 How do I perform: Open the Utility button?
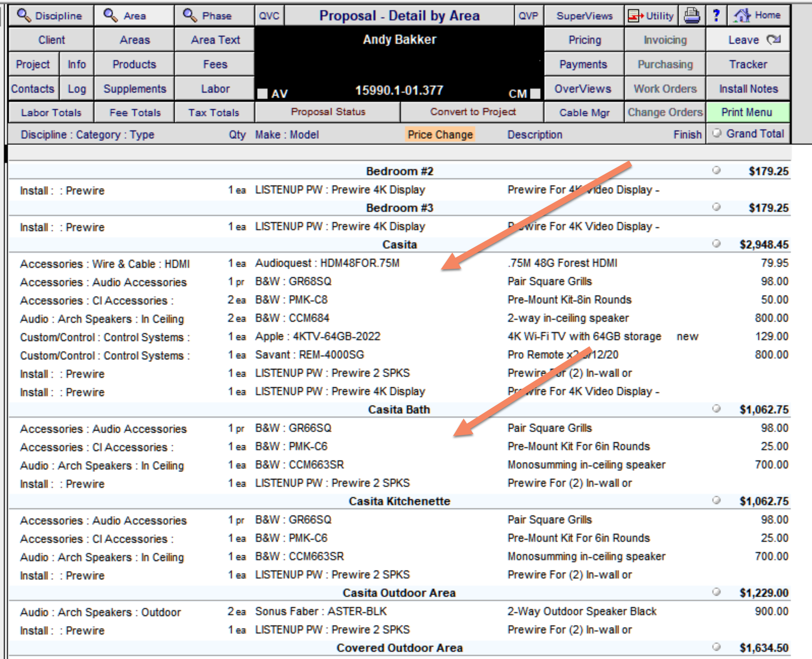point(651,15)
